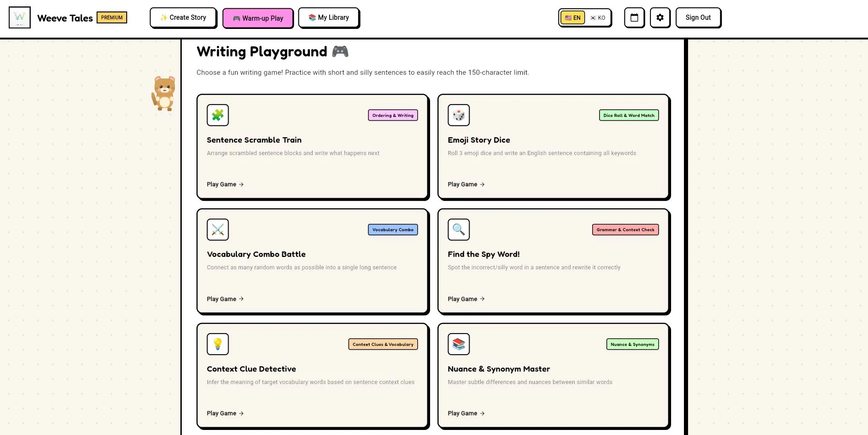This screenshot has width=868, height=435.
Task: Click the 'Connect as many random words' description
Action: pos(302,268)
